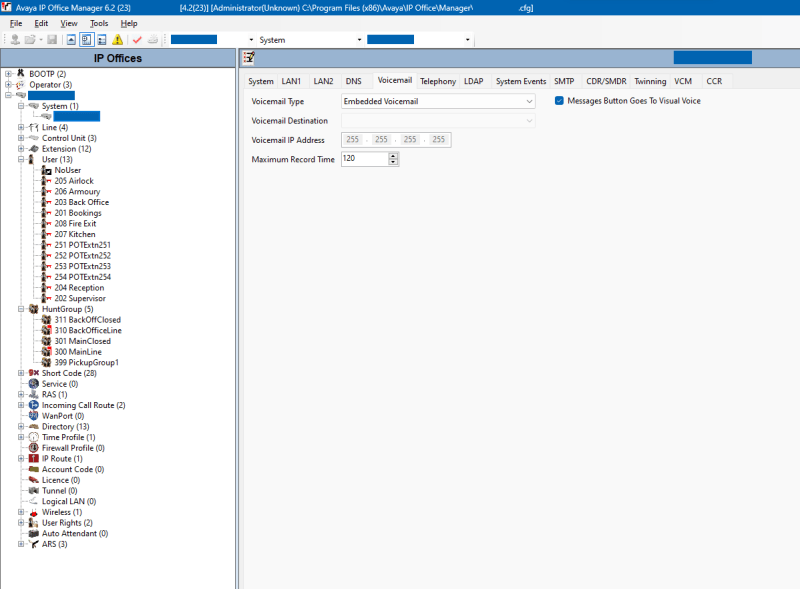
Task: Click the yellow warning error pane icon
Action: tap(117, 39)
